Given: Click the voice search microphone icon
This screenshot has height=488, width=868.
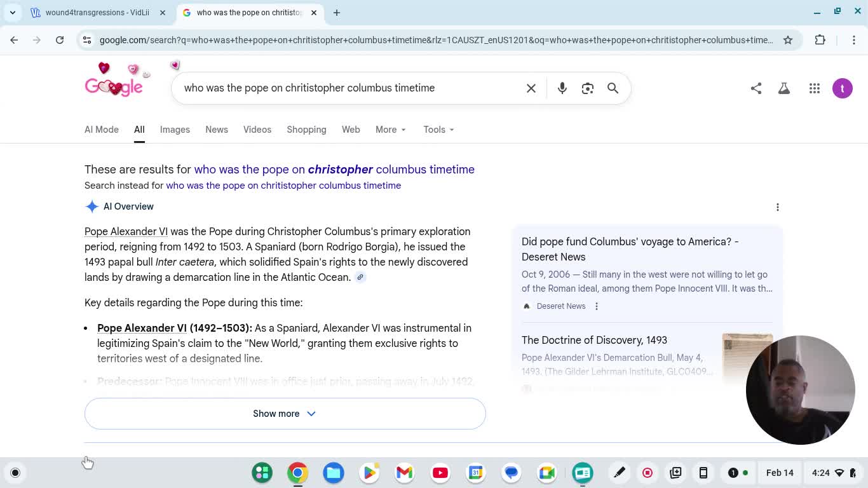Looking at the screenshot, I should pyautogui.click(x=562, y=88).
